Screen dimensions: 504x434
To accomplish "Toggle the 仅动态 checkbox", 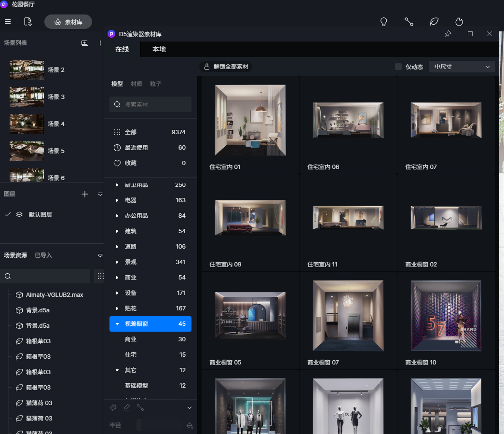I will 398,67.
